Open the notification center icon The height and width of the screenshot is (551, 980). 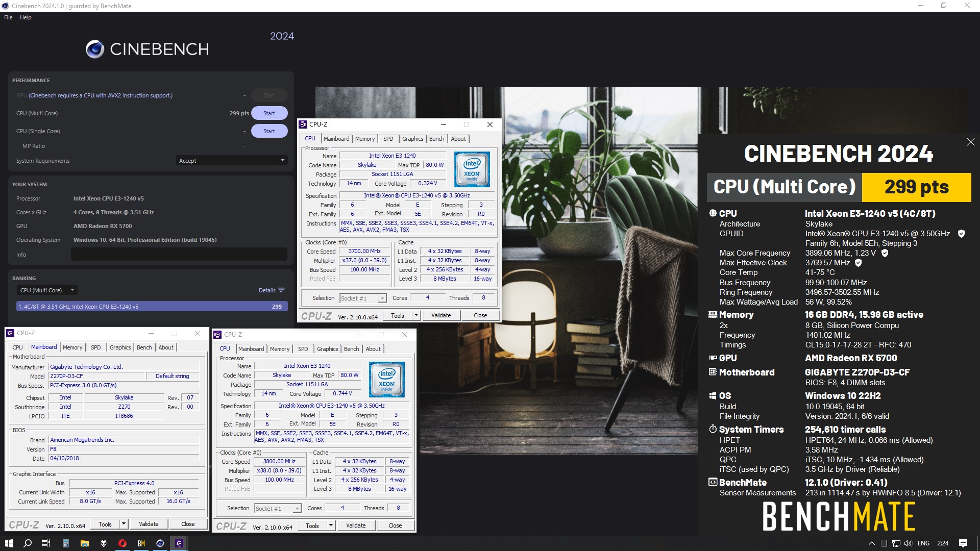click(x=963, y=543)
